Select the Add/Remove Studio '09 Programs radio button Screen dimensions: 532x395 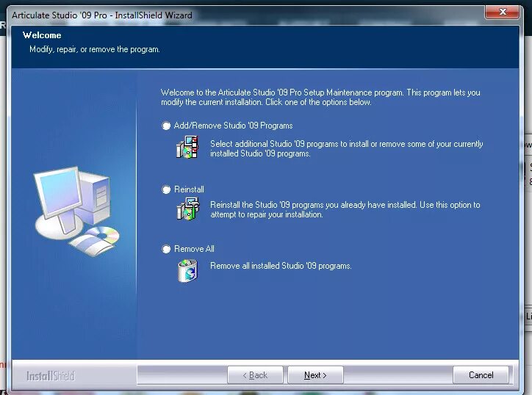click(166, 126)
